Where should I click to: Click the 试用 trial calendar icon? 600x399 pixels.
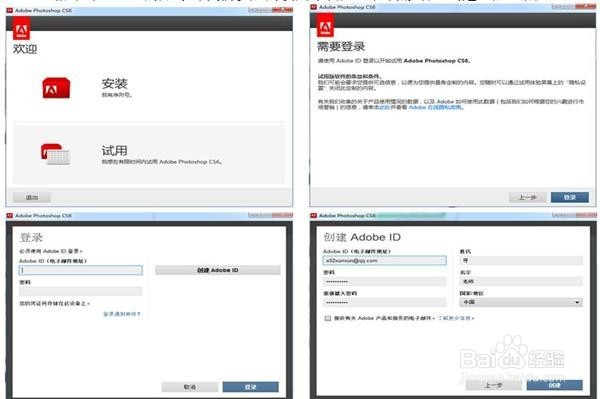pos(55,154)
